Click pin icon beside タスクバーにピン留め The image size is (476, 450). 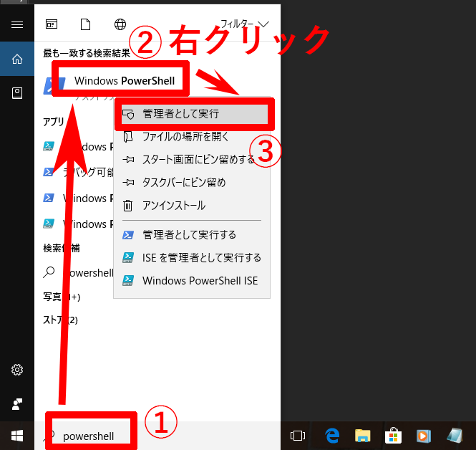(128, 183)
